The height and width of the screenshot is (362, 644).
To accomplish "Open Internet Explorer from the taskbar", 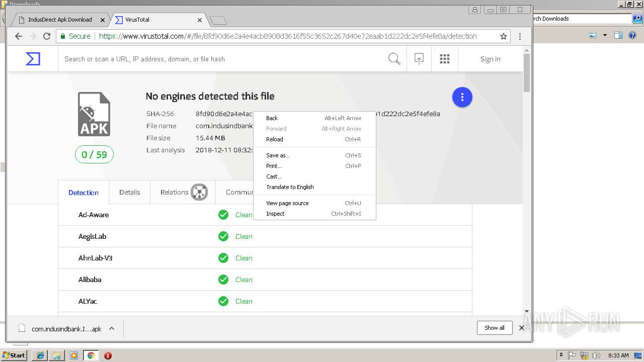I will coord(40,355).
